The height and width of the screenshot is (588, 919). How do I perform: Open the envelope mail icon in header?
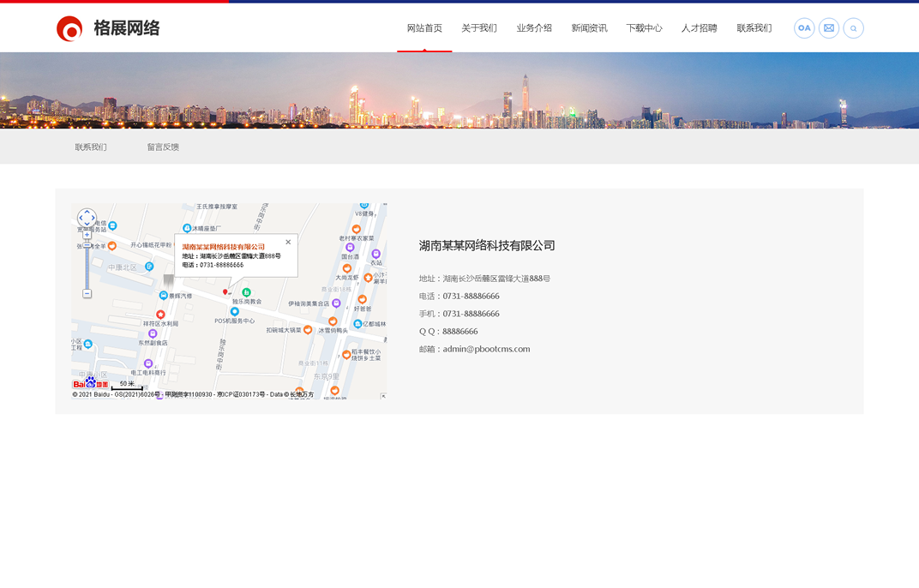tap(829, 28)
